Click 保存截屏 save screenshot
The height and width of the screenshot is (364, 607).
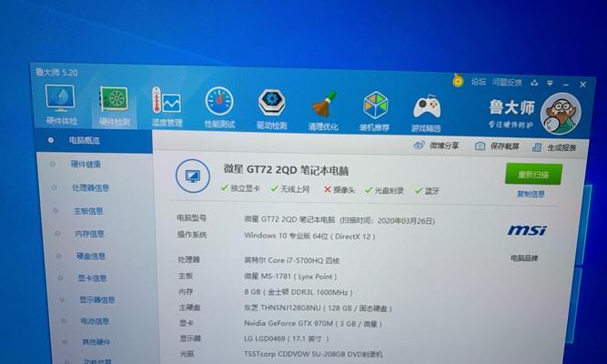(497, 147)
